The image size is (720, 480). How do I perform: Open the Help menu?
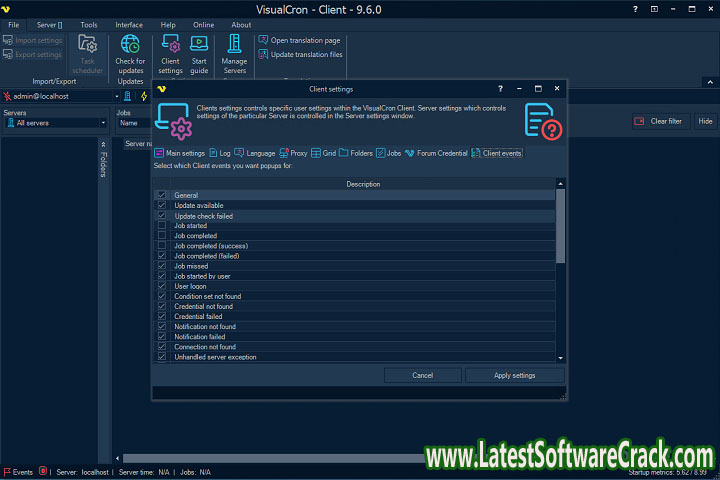point(168,25)
